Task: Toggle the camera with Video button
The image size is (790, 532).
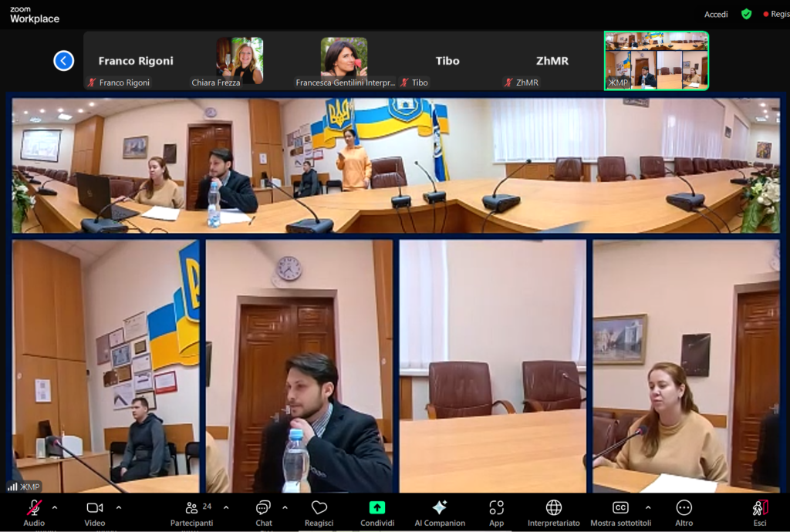Action: coord(95,507)
